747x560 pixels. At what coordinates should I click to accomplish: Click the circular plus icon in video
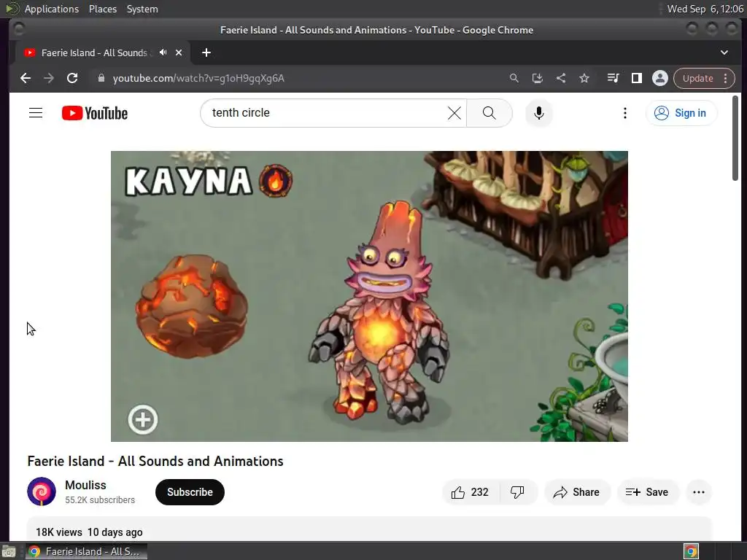pyautogui.click(x=143, y=419)
